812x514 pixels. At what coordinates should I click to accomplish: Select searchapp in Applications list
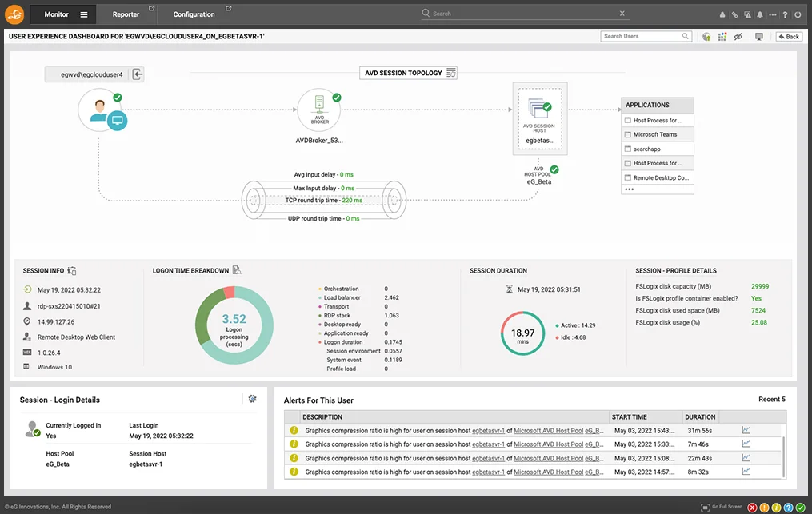click(x=657, y=149)
